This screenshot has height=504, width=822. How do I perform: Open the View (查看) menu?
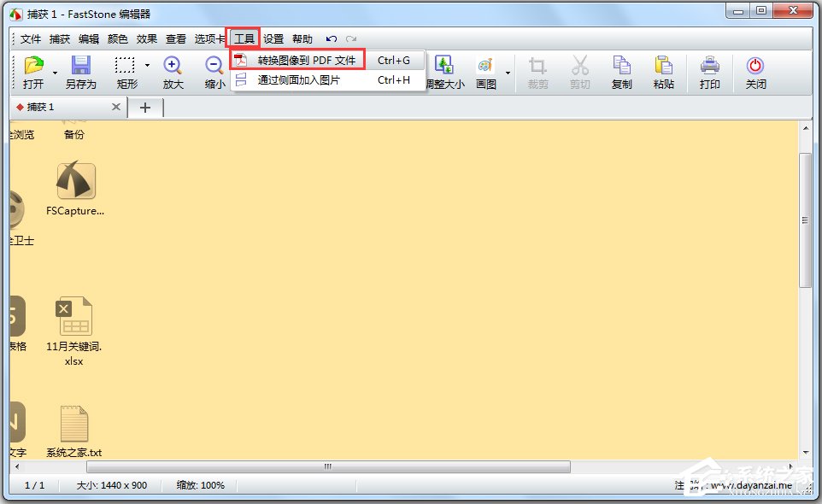click(176, 38)
